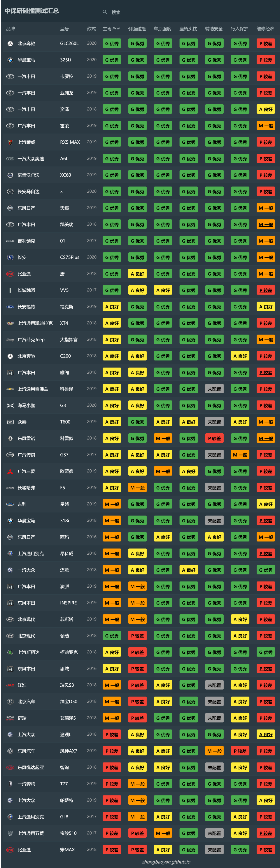This screenshot has width=280, height=868.
Task: Click the Mercedes logo in the GLC260L row
Action: tap(10, 43)
